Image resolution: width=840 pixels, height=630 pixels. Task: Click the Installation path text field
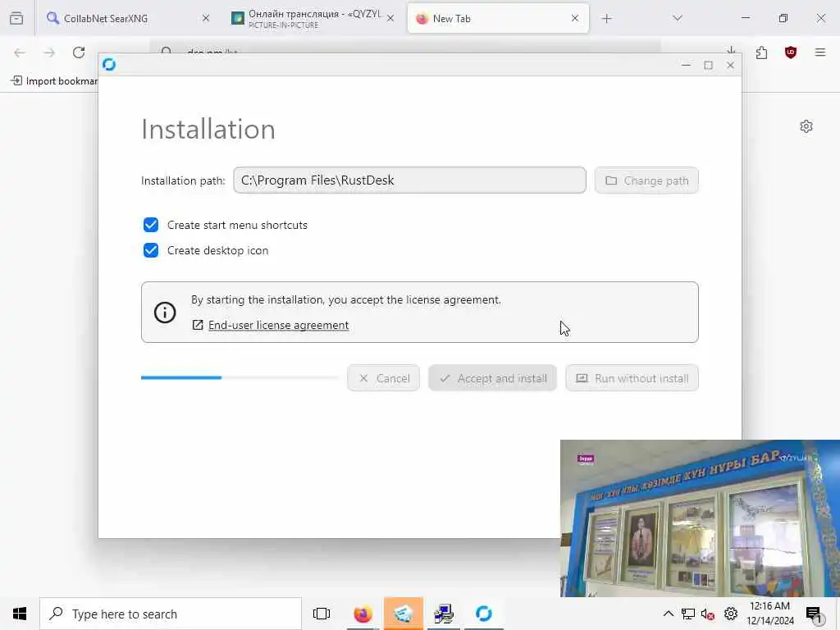click(409, 180)
